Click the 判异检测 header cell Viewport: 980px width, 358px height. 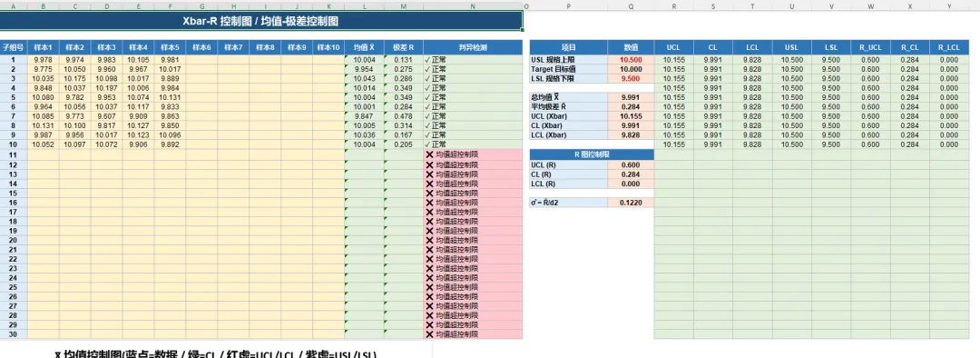point(473,47)
